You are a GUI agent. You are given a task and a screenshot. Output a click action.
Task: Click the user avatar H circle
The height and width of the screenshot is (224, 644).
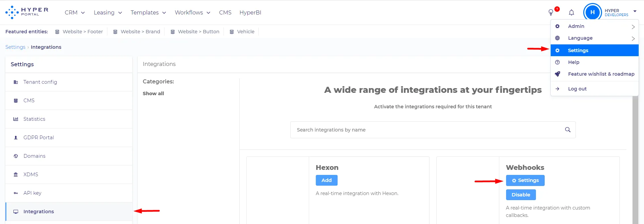(592, 12)
